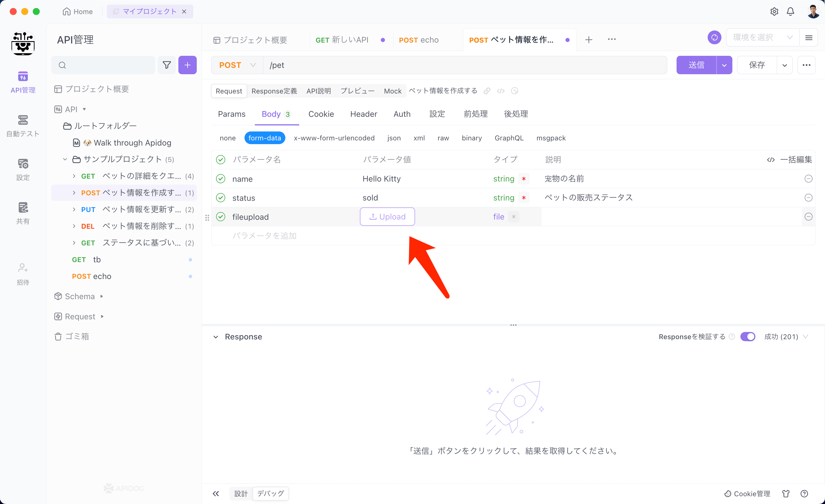Switch to デバッグ mode

click(x=270, y=493)
